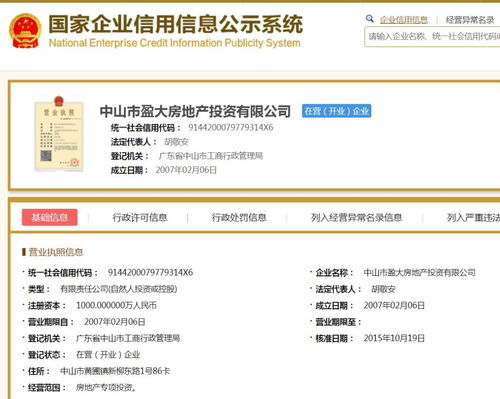Click the 营业执照信息 section heading

(x=55, y=252)
